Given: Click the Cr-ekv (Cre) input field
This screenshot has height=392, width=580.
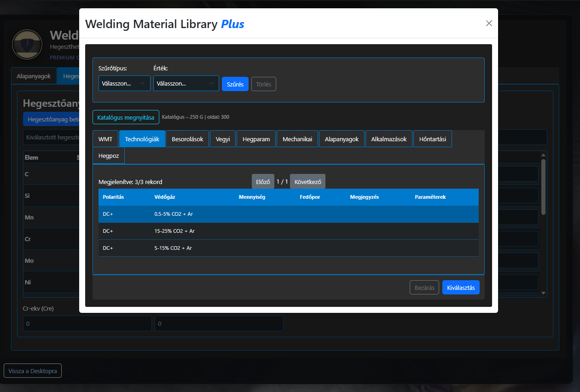Looking at the screenshot, I should pyautogui.click(x=87, y=323).
